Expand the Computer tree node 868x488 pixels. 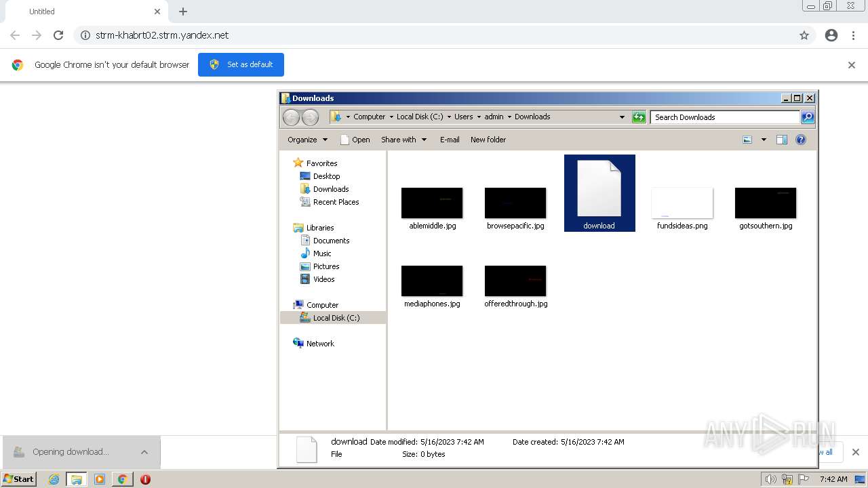(x=322, y=305)
